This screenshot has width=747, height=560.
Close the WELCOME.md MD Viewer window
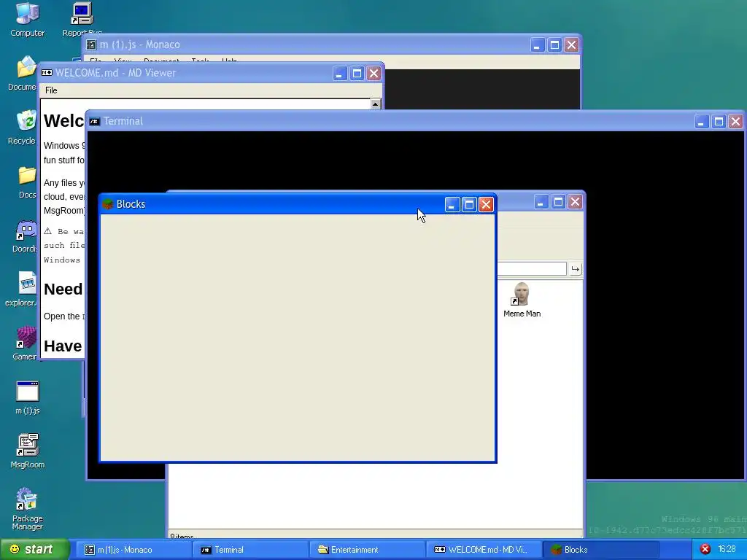click(x=374, y=74)
